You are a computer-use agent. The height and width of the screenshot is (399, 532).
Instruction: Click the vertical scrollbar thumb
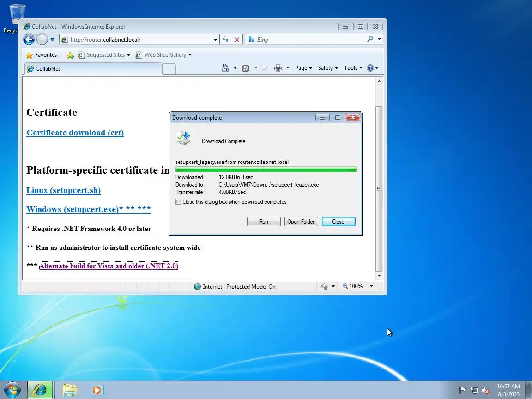pyautogui.click(x=379, y=188)
